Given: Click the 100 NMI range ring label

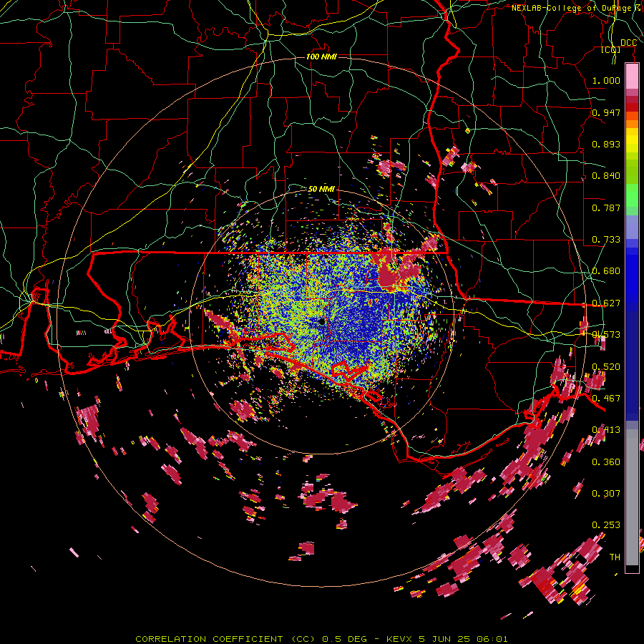Looking at the screenshot, I should coord(321,57).
